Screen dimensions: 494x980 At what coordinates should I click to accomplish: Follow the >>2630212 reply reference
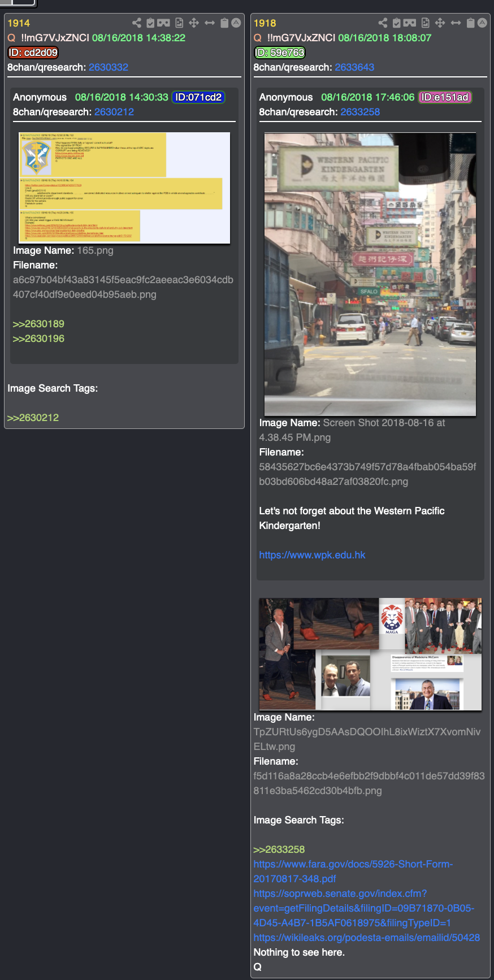33,418
